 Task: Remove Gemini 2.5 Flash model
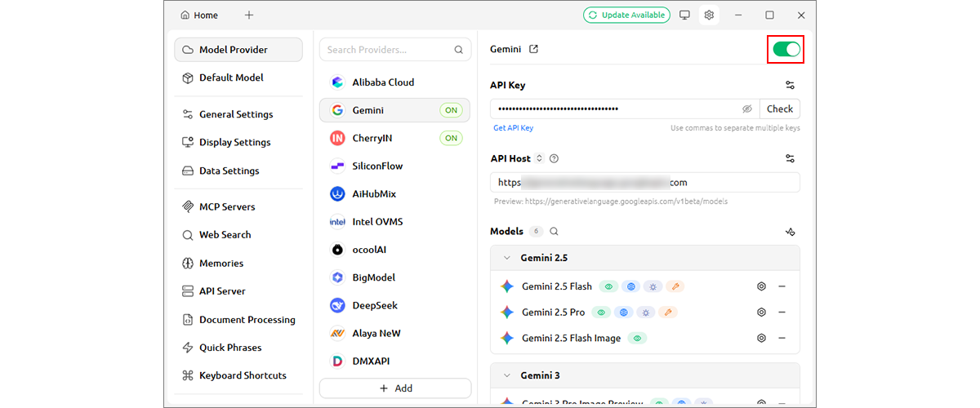pyautogui.click(x=782, y=286)
